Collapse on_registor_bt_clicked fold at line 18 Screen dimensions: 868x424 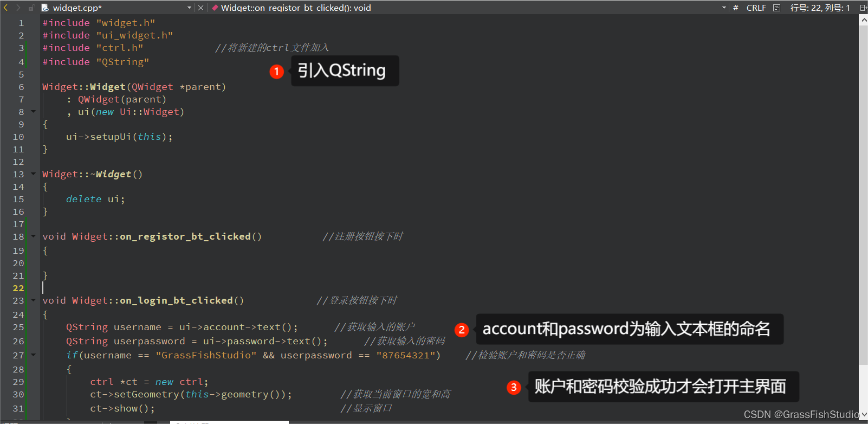tap(33, 236)
